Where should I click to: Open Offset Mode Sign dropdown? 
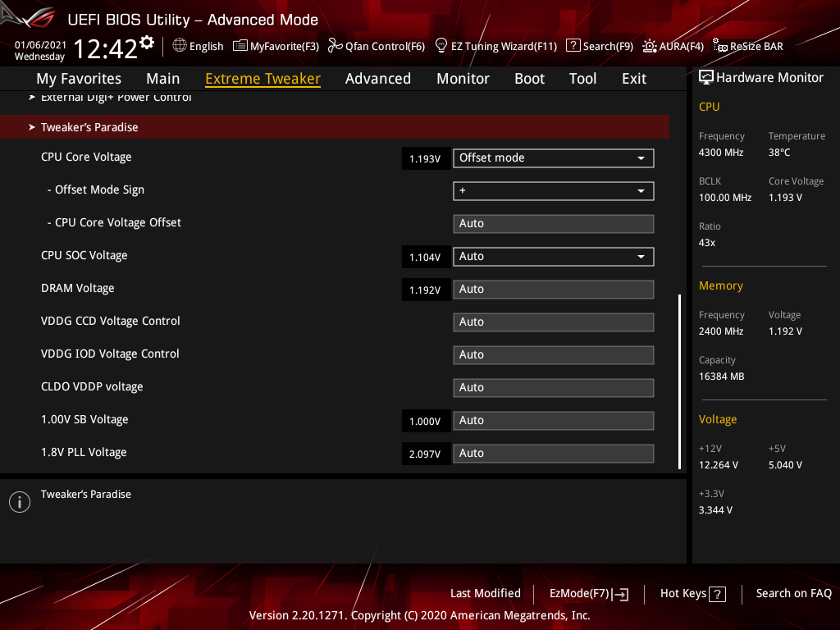(554, 190)
